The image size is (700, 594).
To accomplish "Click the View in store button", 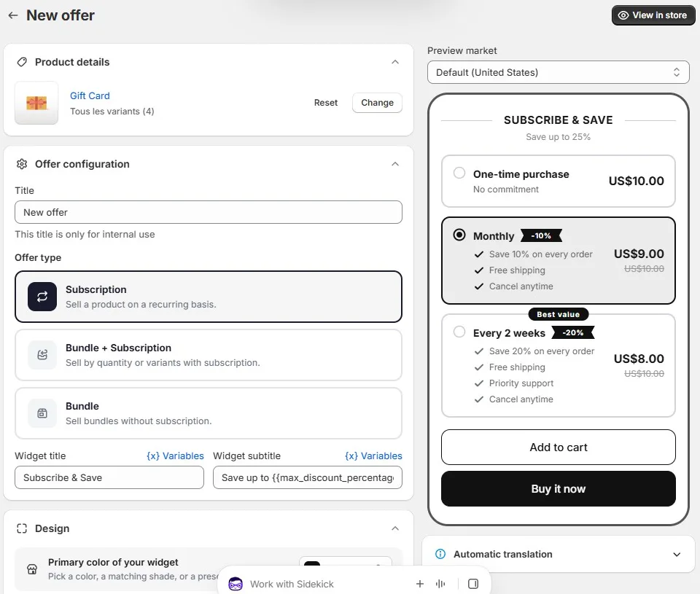I will pos(653,15).
